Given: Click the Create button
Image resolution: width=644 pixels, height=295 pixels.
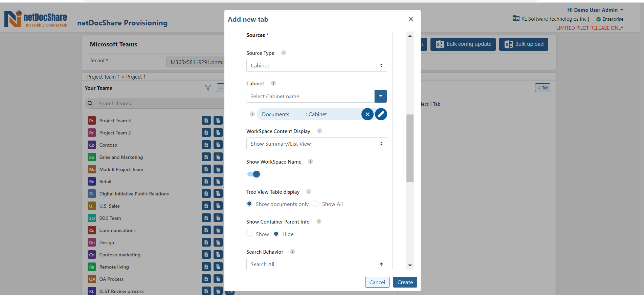Looking at the screenshot, I should click(405, 282).
